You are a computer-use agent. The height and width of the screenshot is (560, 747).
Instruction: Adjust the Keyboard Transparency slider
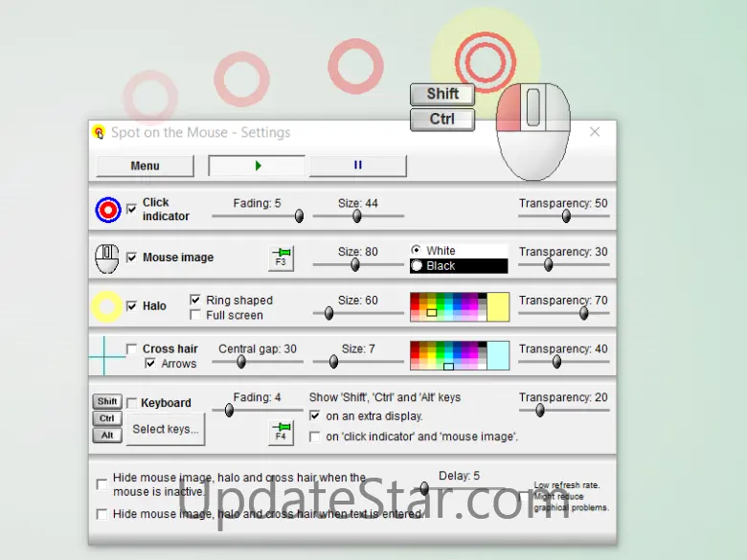[x=563, y=410]
